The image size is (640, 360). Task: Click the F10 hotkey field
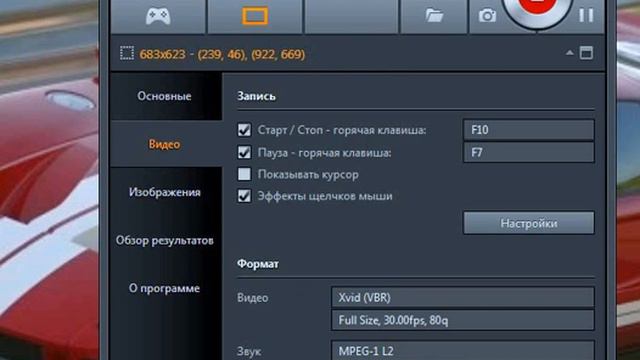pyautogui.click(x=529, y=130)
